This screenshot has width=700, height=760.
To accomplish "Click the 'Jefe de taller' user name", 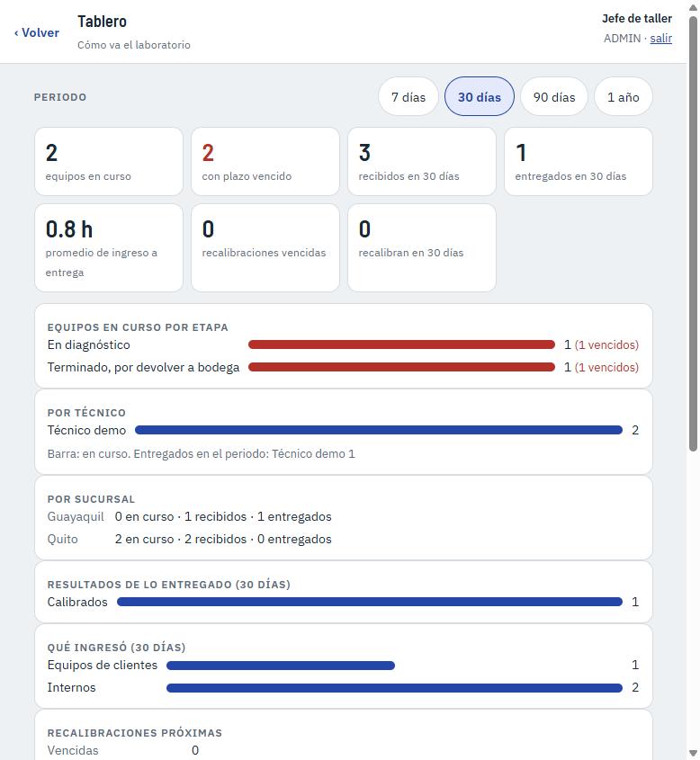I will pyautogui.click(x=637, y=18).
